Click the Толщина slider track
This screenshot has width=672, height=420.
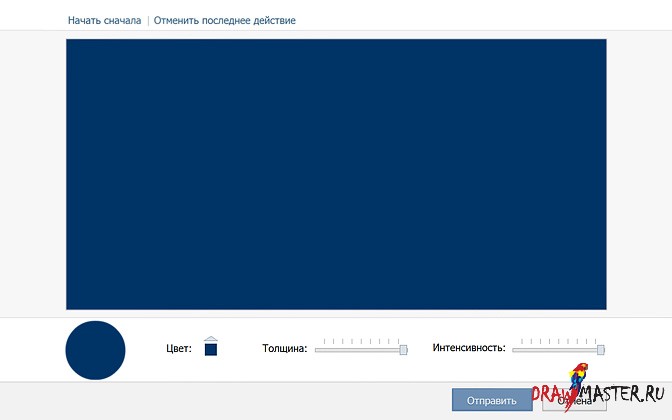pyautogui.click(x=361, y=350)
